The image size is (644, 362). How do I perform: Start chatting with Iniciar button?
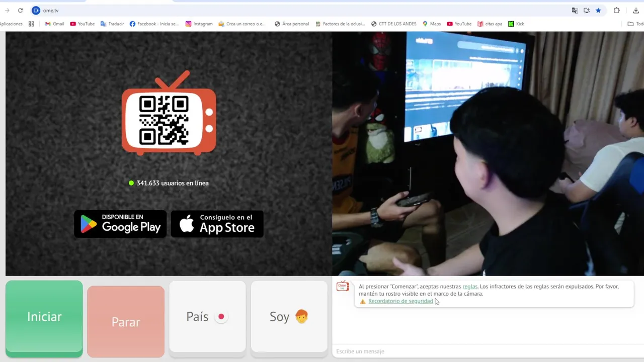(x=44, y=319)
